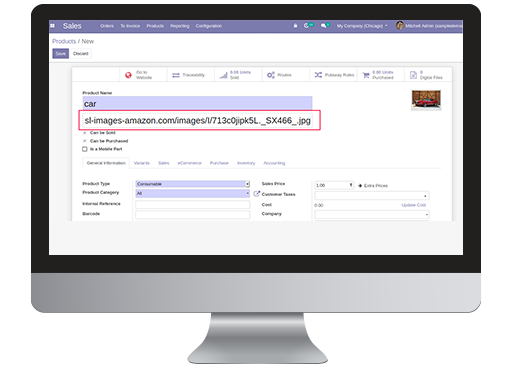Open the Product Category All dropdown
Viewport: 512px width, 367px height.
point(193,194)
